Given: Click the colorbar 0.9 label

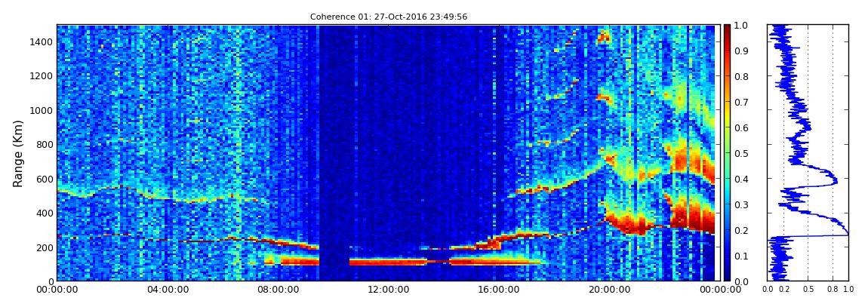Looking at the screenshot, I should point(740,51).
